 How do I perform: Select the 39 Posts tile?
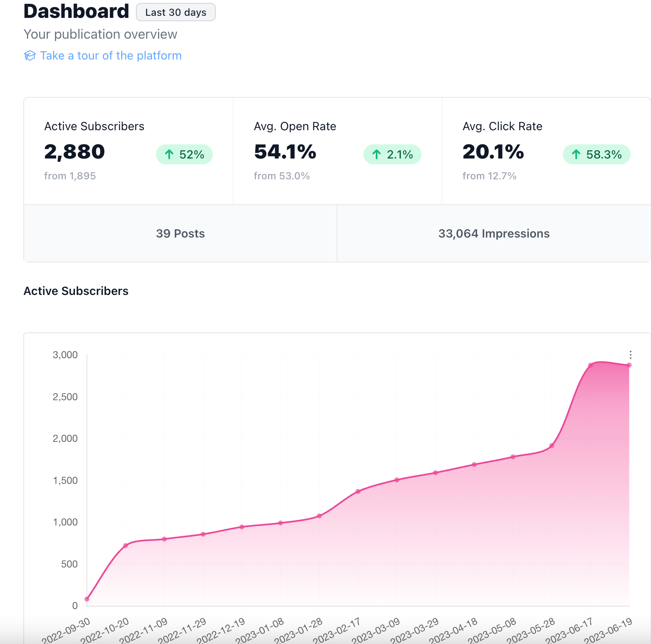[x=180, y=233]
